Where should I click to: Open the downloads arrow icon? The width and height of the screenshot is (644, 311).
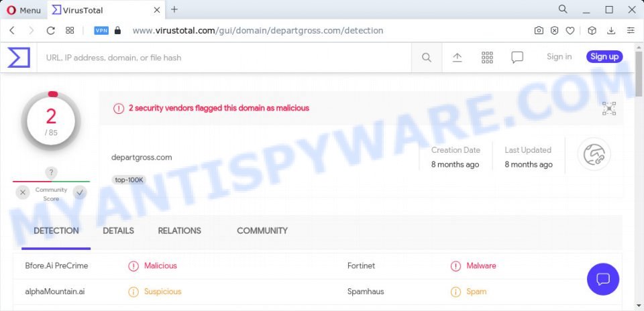pos(611,30)
